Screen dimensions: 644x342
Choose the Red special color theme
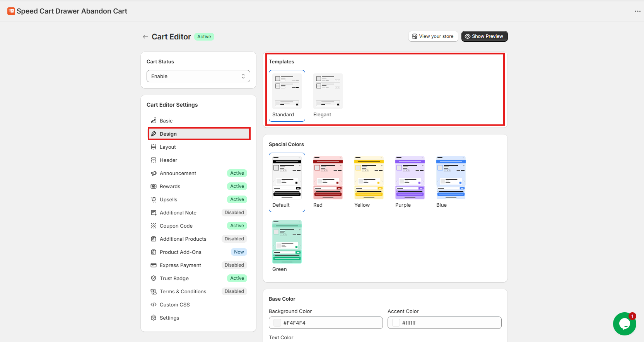coord(328,178)
